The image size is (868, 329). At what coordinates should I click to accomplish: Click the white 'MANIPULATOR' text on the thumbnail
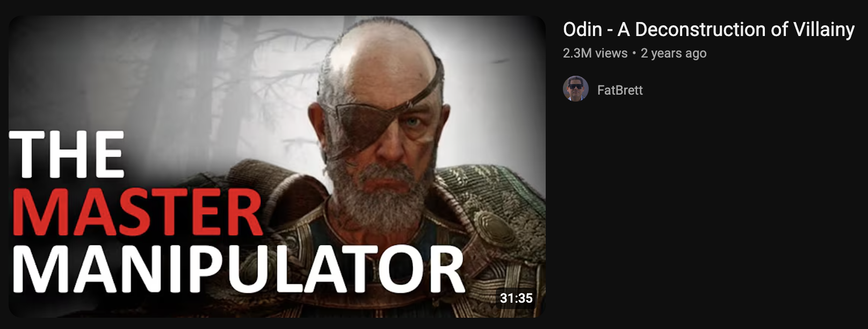(x=237, y=269)
